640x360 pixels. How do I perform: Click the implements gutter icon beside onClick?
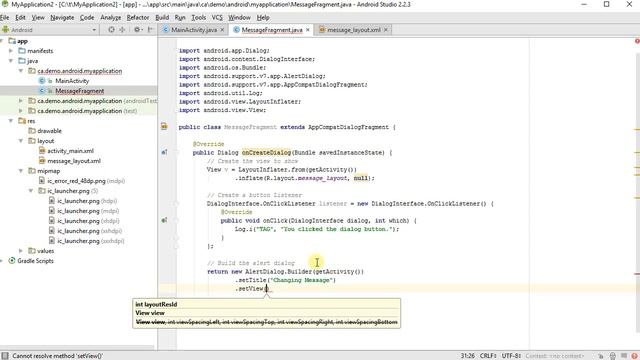pos(164,220)
